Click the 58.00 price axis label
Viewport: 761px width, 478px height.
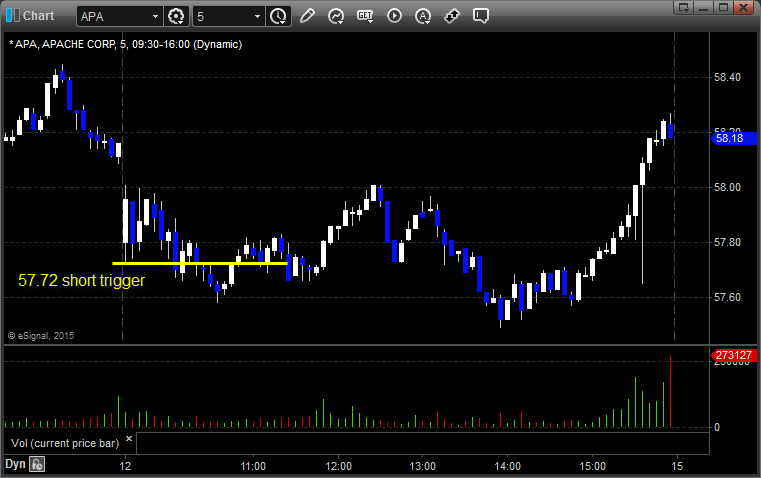727,187
